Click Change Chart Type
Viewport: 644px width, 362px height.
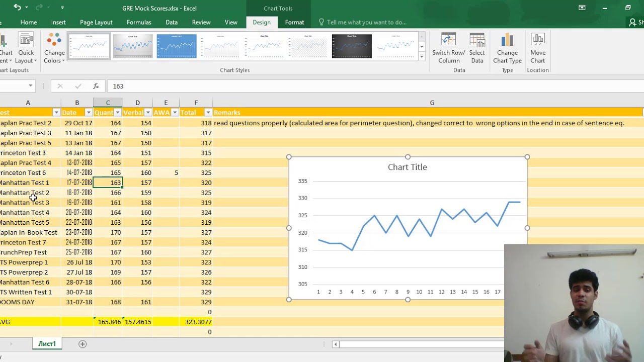coord(507,48)
